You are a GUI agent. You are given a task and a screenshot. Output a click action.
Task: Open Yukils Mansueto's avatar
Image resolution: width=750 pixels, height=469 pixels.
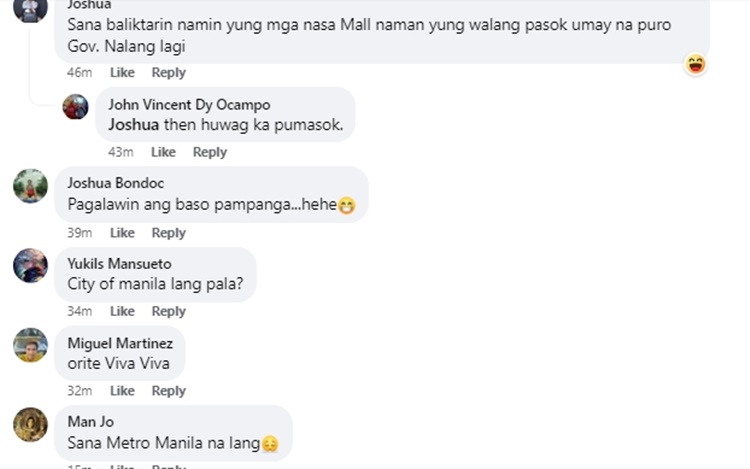click(30, 265)
